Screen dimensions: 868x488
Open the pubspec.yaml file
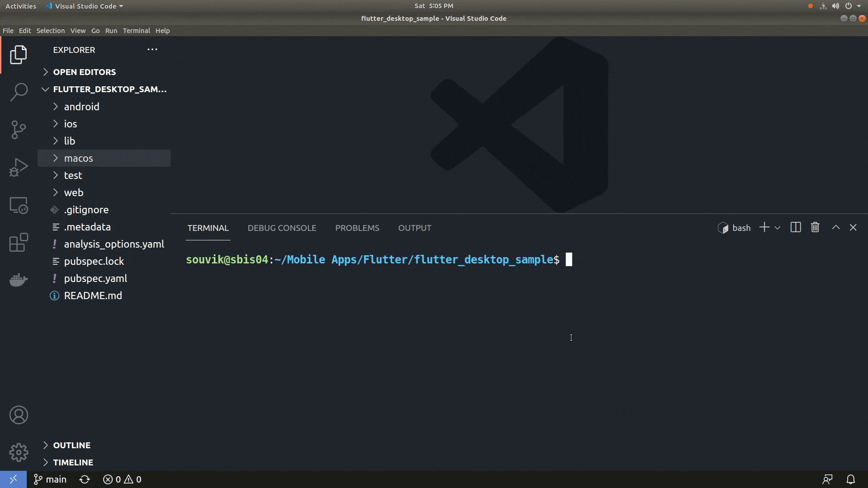(x=104, y=278)
